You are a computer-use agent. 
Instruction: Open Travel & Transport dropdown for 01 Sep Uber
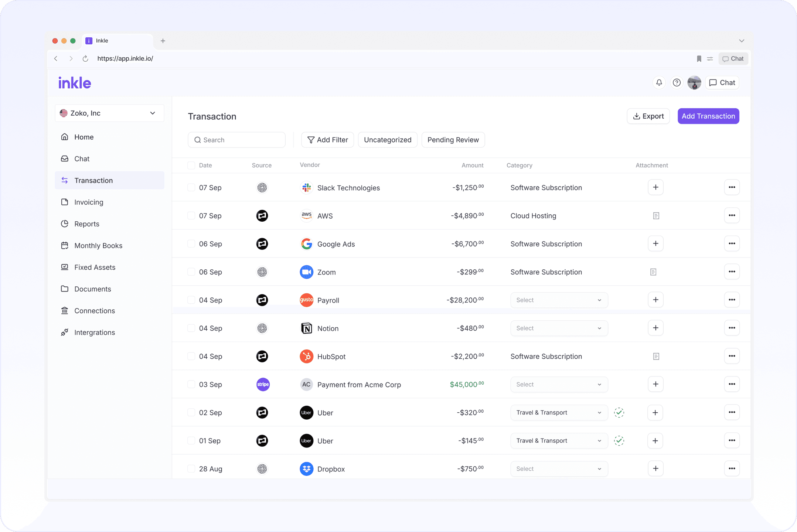tap(559, 441)
